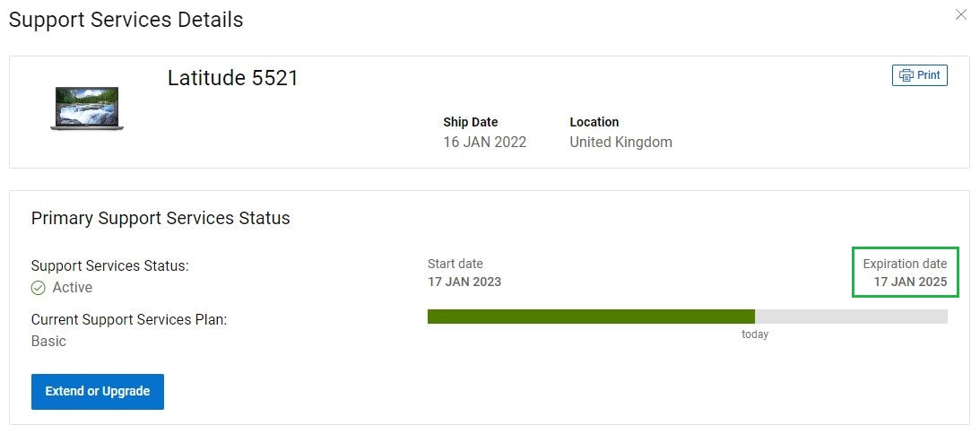Click the today marker label
The width and height of the screenshot is (980, 434).
(x=755, y=334)
